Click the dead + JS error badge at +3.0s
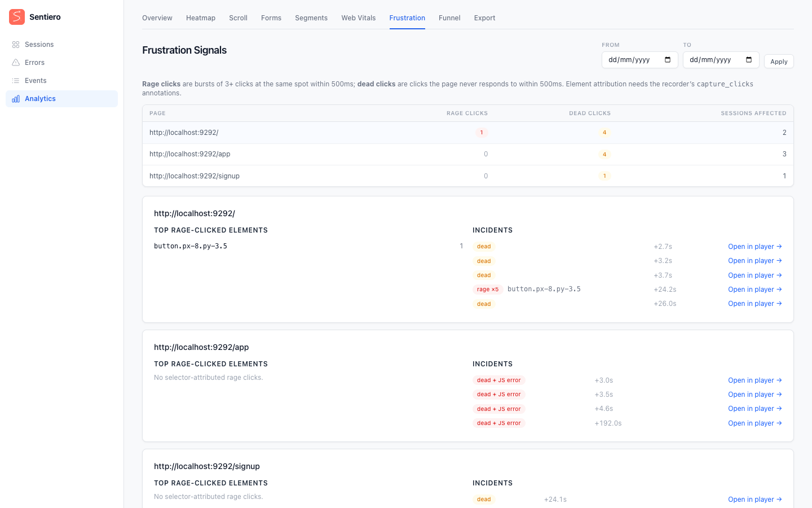The image size is (812, 508). click(499, 380)
